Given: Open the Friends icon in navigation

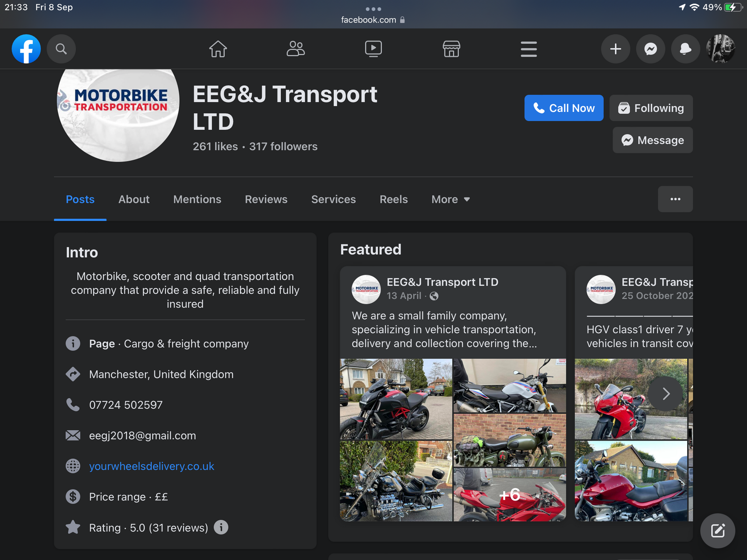Looking at the screenshot, I should (x=296, y=49).
